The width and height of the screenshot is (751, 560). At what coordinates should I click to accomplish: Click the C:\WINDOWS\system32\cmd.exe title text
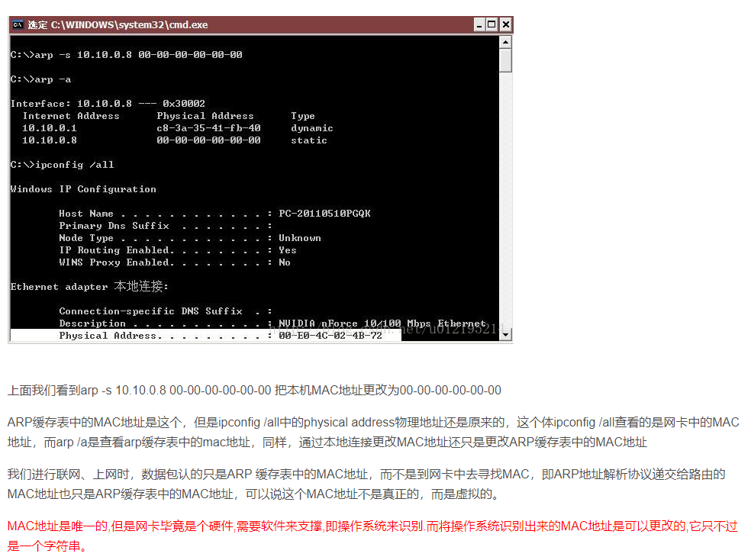pos(129,24)
